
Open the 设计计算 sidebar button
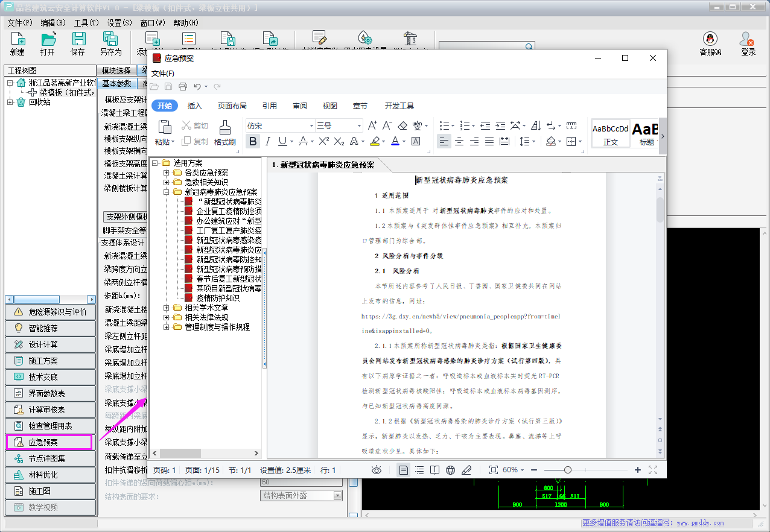pyautogui.click(x=51, y=344)
